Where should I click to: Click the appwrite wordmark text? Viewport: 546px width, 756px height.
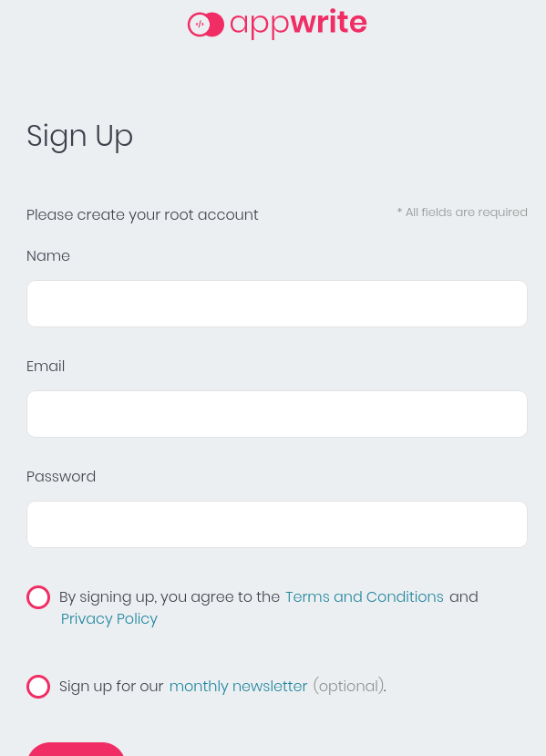point(298,24)
